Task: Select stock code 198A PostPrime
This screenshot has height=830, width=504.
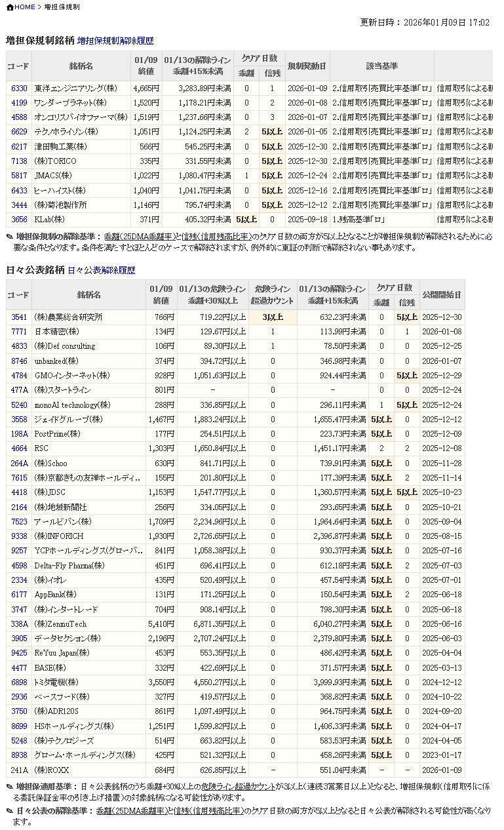Action: click(19, 434)
